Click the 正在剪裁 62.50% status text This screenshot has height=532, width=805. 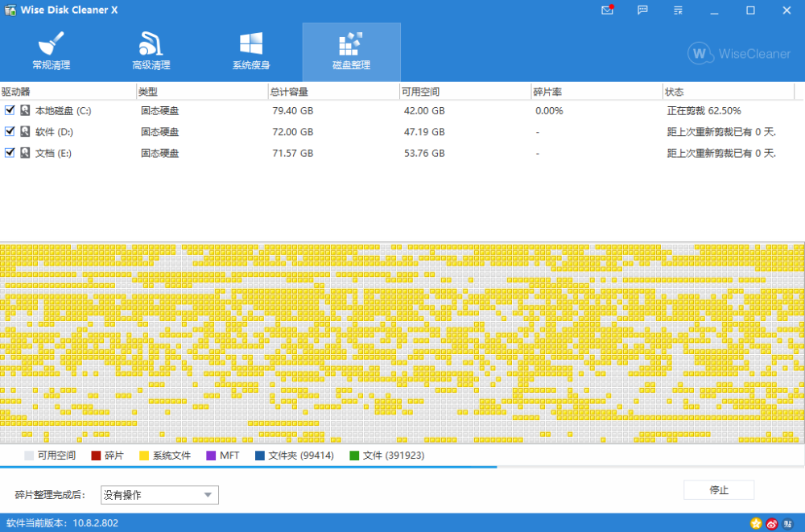(x=704, y=111)
